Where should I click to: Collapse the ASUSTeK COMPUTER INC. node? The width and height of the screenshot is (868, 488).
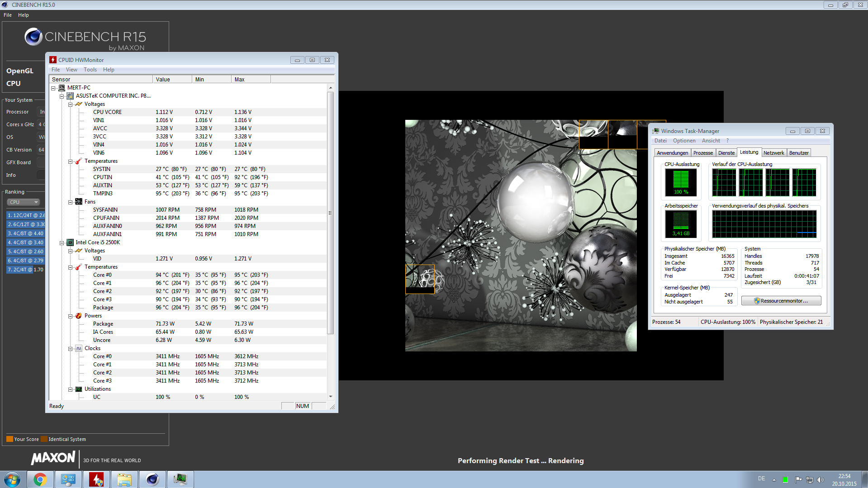(x=62, y=96)
